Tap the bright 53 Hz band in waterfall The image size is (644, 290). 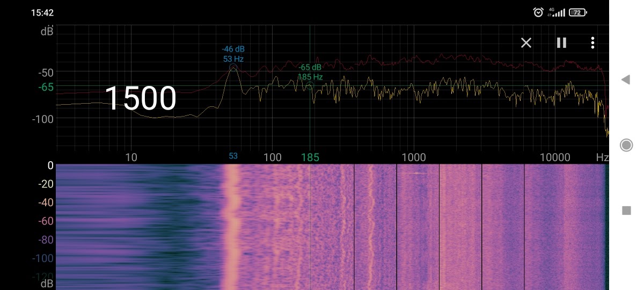pos(233,226)
